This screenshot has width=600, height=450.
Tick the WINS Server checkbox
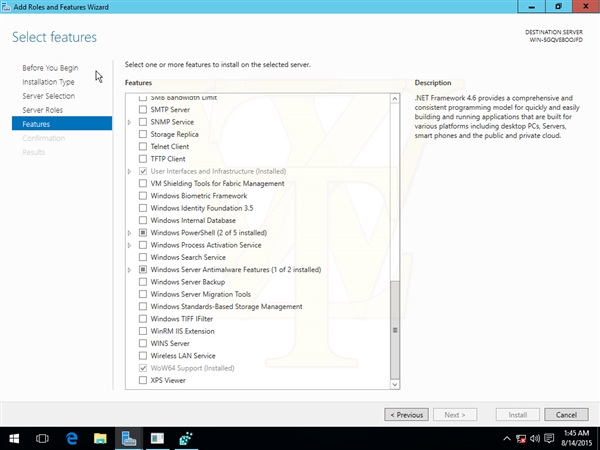coord(143,343)
